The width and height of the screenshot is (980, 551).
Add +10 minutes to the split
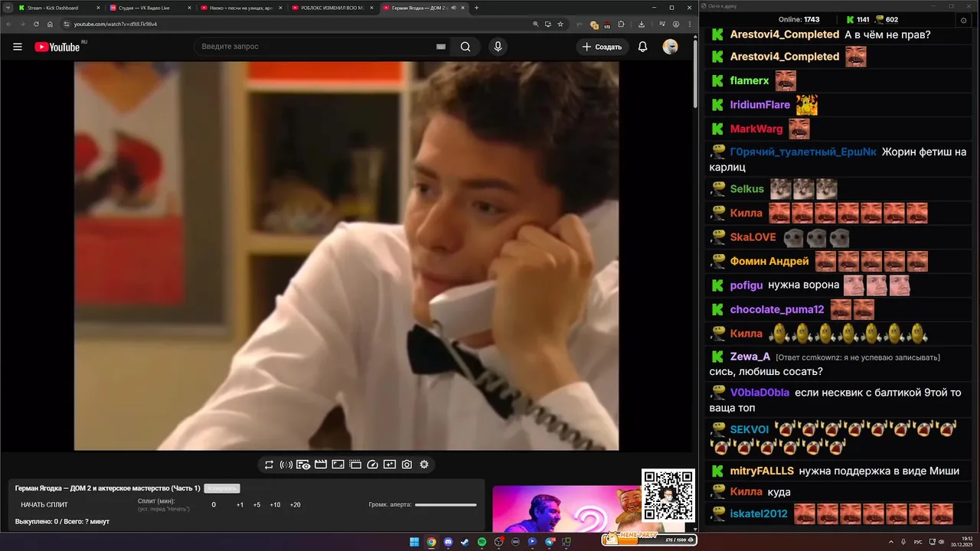click(x=276, y=505)
